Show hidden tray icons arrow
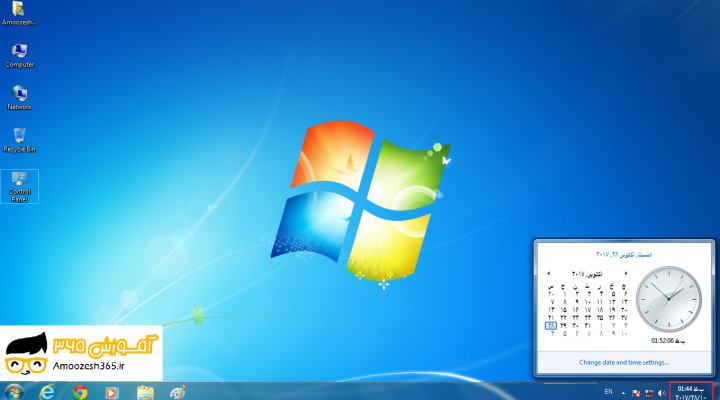Image resolution: width=720 pixels, height=400 pixels. pyautogui.click(x=623, y=393)
